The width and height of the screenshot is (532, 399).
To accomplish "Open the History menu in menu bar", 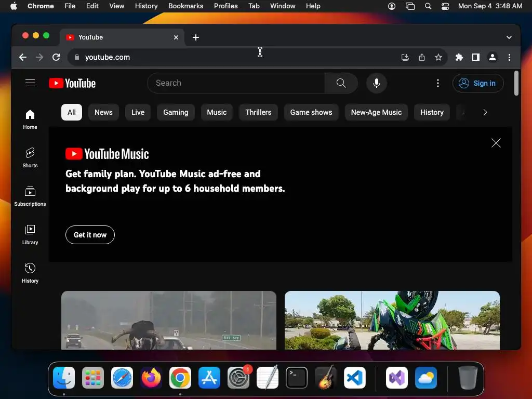I will click(x=146, y=6).
